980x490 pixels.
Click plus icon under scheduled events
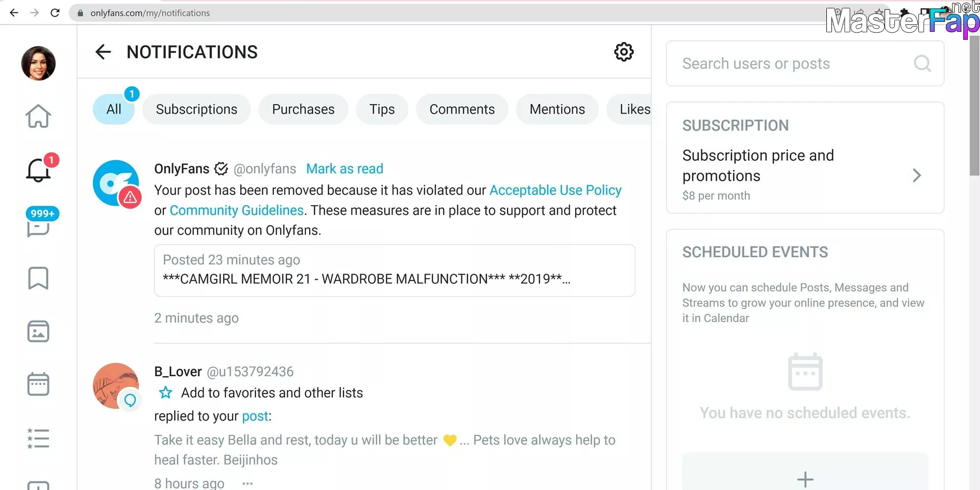(x=805, y=479)
